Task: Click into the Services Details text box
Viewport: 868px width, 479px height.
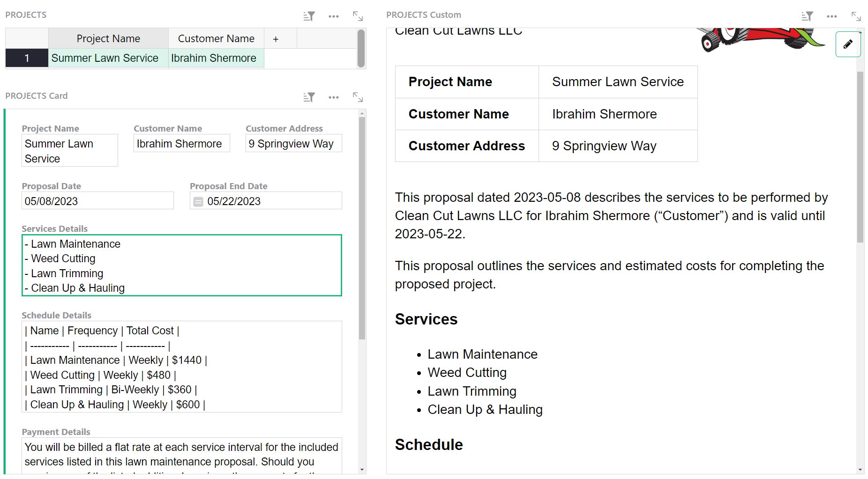Action: click(181, 265)
